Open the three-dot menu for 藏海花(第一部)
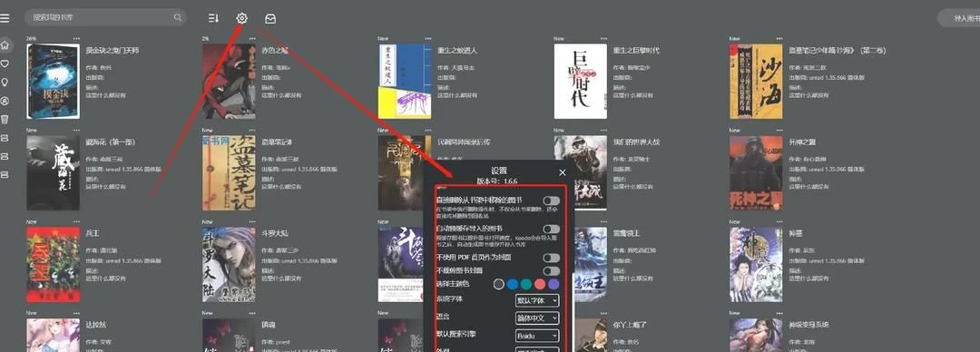The width and height of the screenshot is (980, 352). tap(76, 130)
